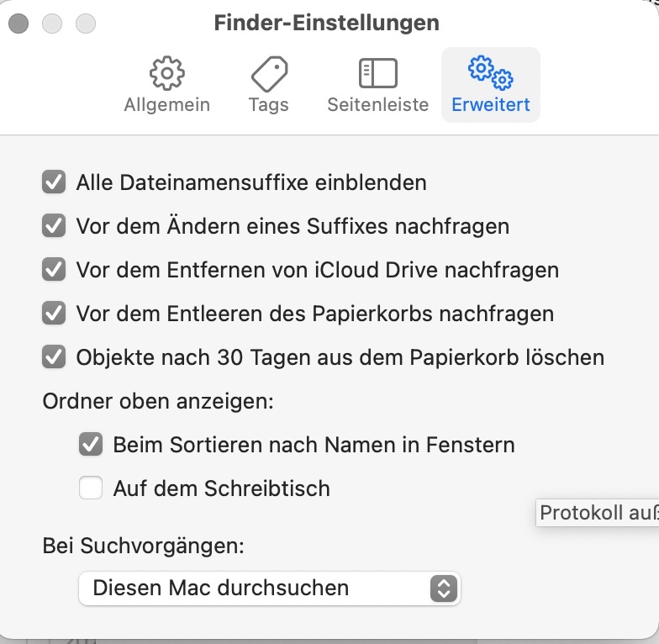Toggle Vor dem Entfernen von iCloud Drive nachfragen

click(54, 269)
